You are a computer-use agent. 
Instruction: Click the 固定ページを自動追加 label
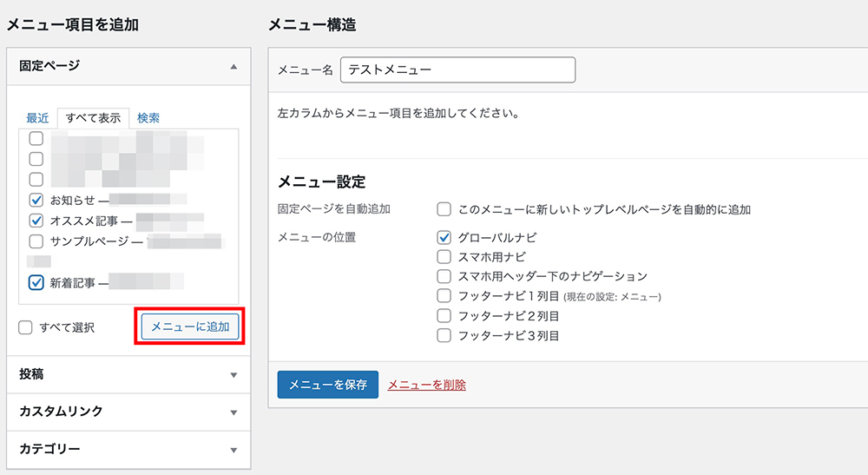pos(334,208)
